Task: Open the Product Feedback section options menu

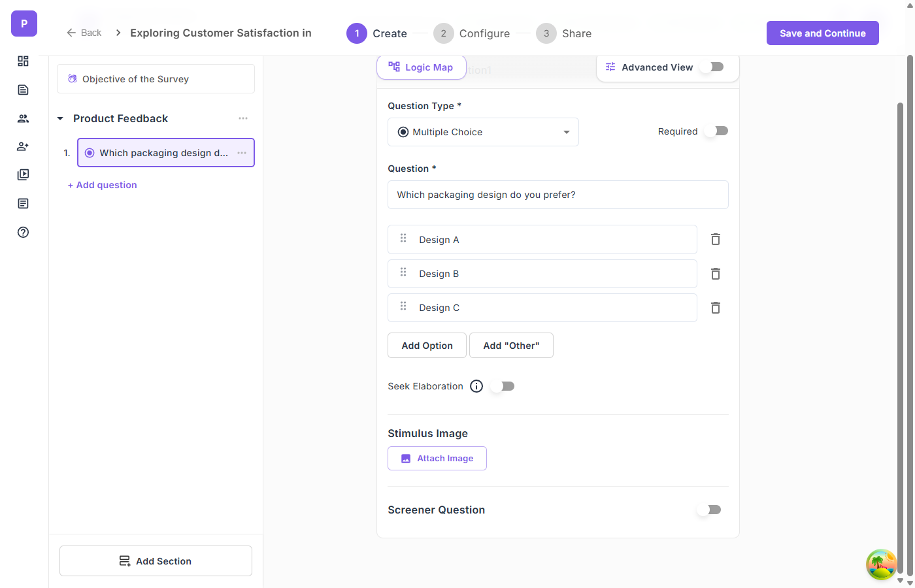Action: pos(243,118)
